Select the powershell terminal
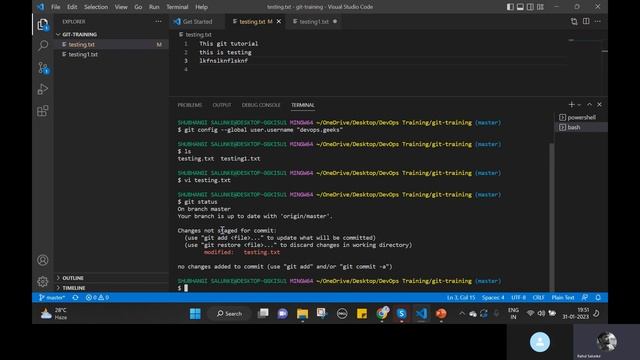The height and width of the screenshot is (360, 640). pos(581,117)
